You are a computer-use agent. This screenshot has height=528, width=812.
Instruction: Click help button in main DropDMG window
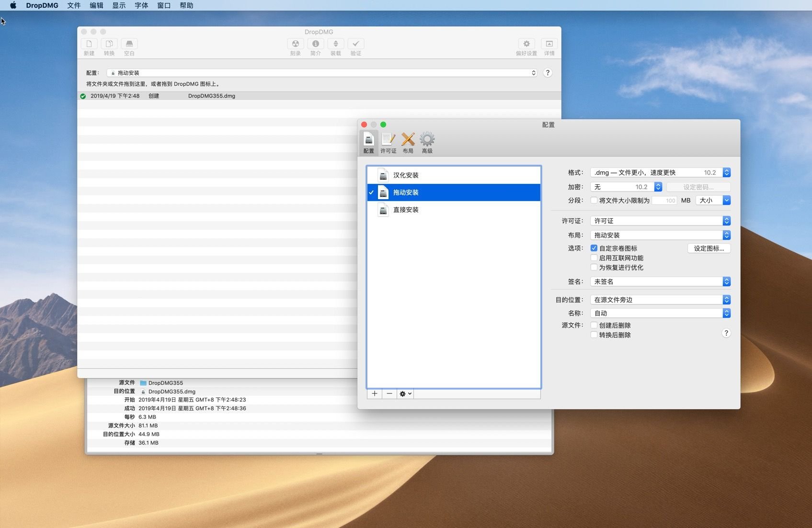(x=548, y=73)
